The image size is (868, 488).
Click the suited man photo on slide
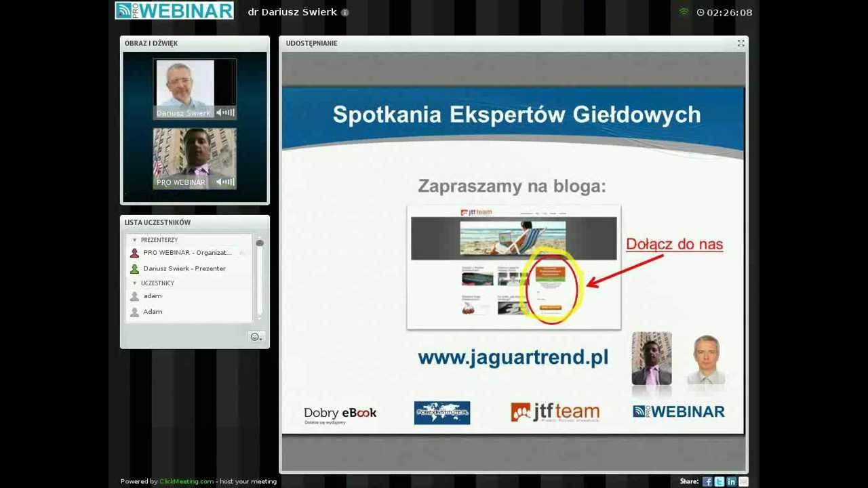click(x=652, y=359)
